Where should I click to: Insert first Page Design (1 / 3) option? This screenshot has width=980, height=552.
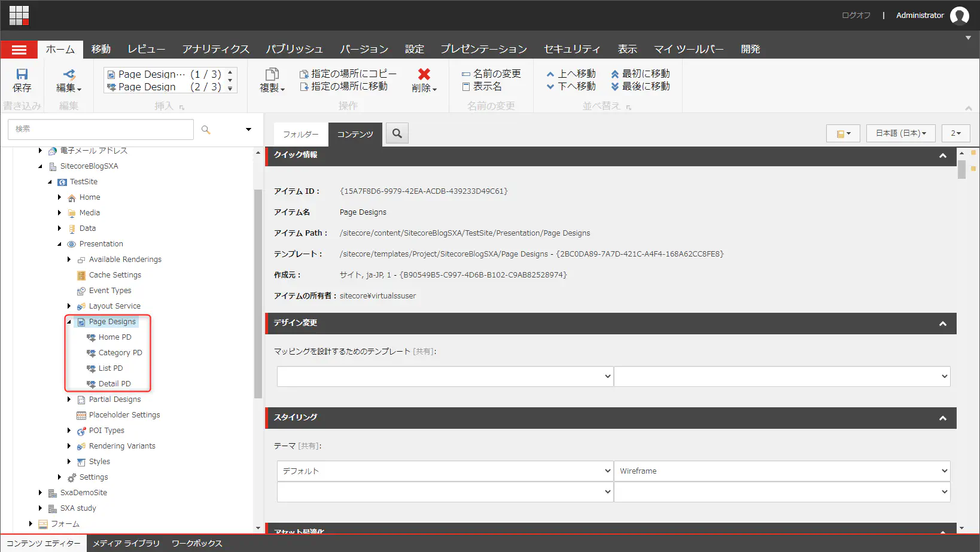click(164, 74)
